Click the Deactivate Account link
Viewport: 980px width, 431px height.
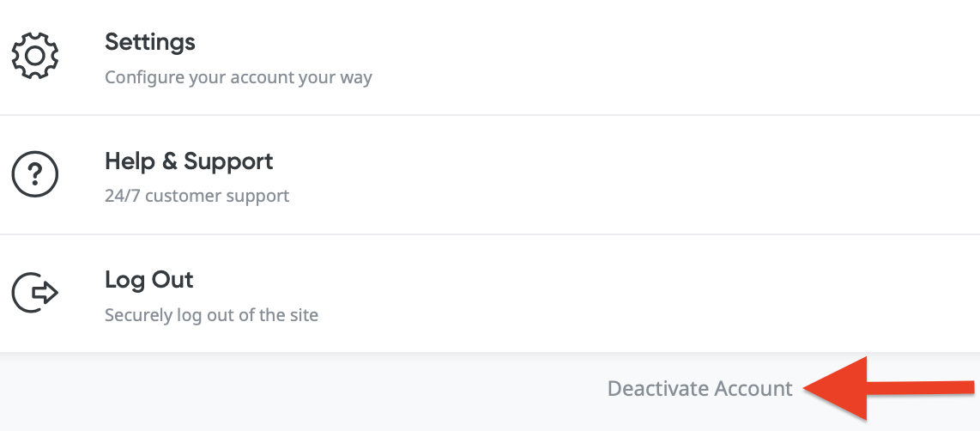pyautogui.click(x=699, y=389)
